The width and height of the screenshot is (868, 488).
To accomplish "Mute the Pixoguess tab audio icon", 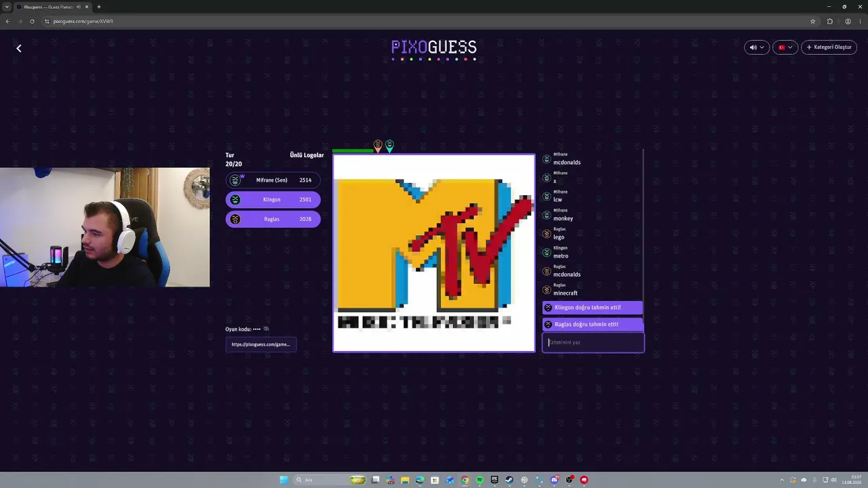I will [x=79, y=7].
